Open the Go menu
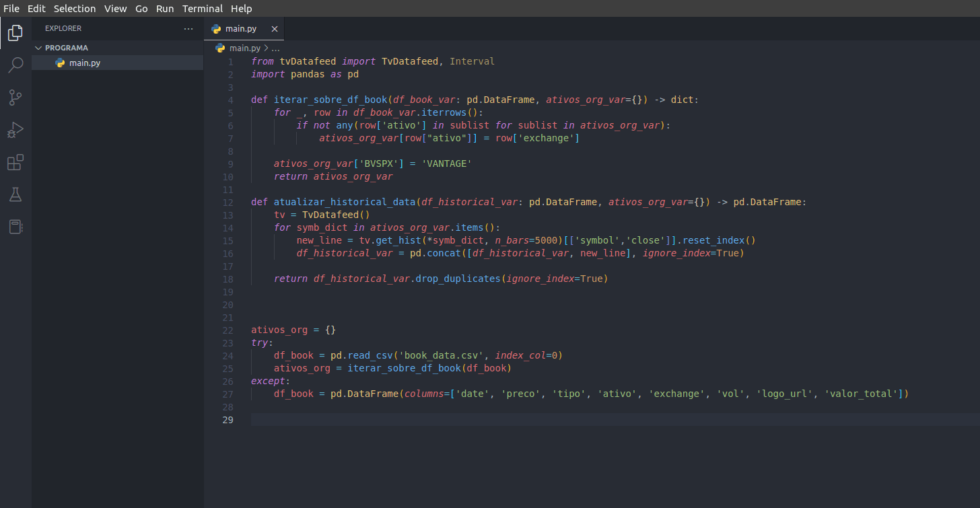The image size is (980, 508). tap(141, 9)
